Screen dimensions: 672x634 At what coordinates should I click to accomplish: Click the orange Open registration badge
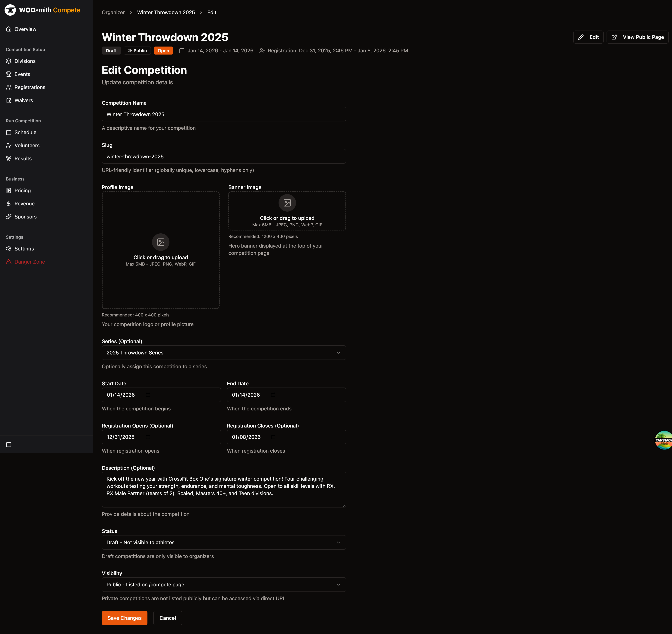[163, 51]
